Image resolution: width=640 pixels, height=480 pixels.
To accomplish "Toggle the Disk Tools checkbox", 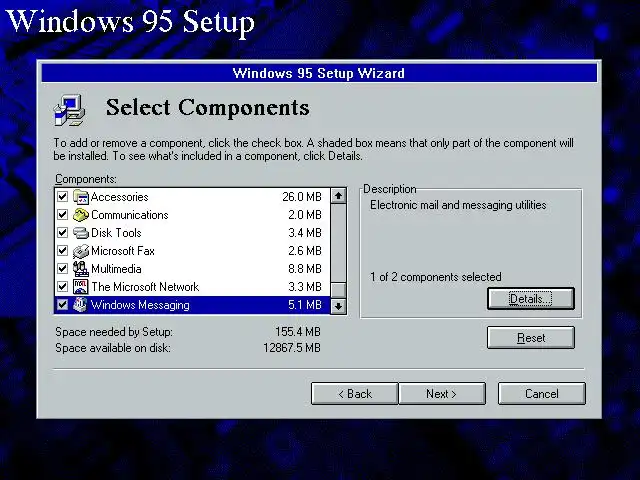I will click(x=62, y=233).
